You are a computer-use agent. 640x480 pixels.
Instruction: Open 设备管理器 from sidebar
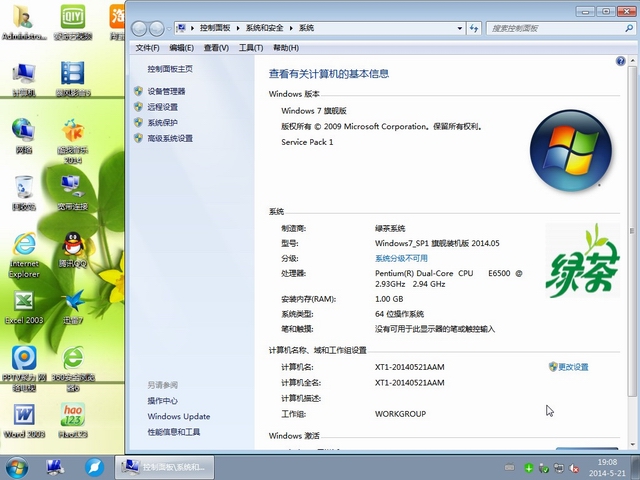coord(166,91)
